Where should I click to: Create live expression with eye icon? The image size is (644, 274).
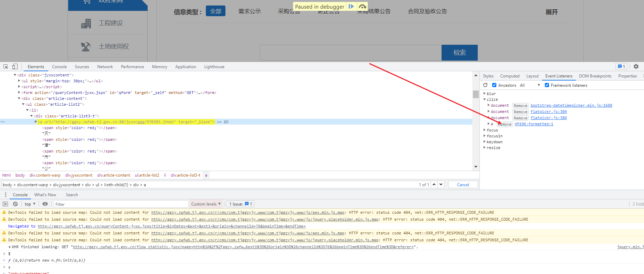click(45, 204)
